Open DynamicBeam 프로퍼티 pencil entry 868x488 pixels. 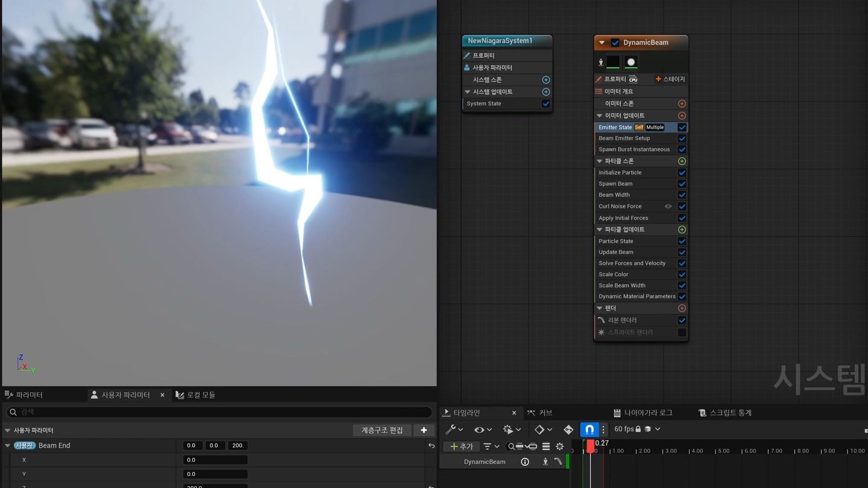[x=611, y=79]
